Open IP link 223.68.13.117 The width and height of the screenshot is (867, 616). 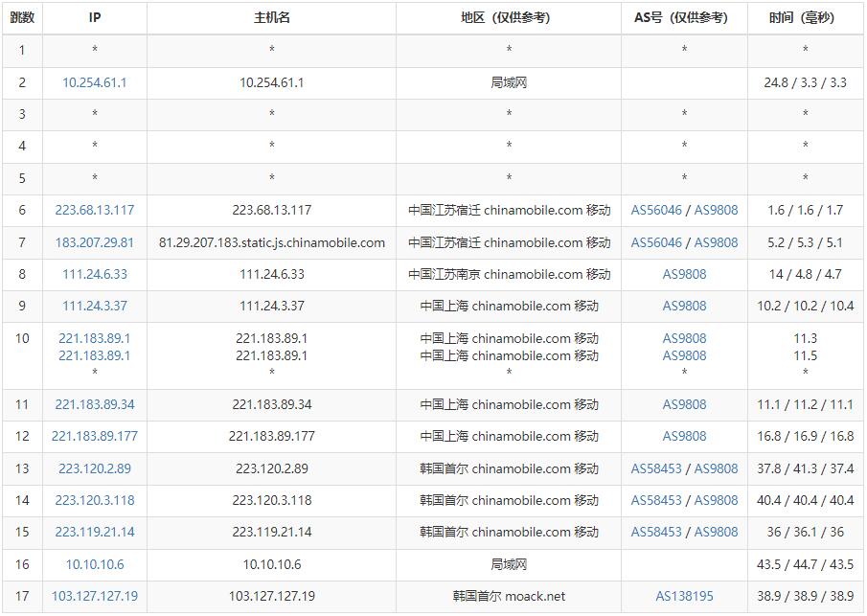coord(95,210)
